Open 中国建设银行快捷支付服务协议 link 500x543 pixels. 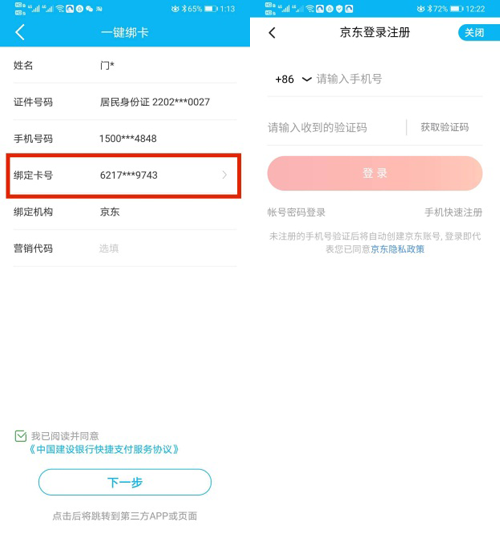(x=104, y=449)
